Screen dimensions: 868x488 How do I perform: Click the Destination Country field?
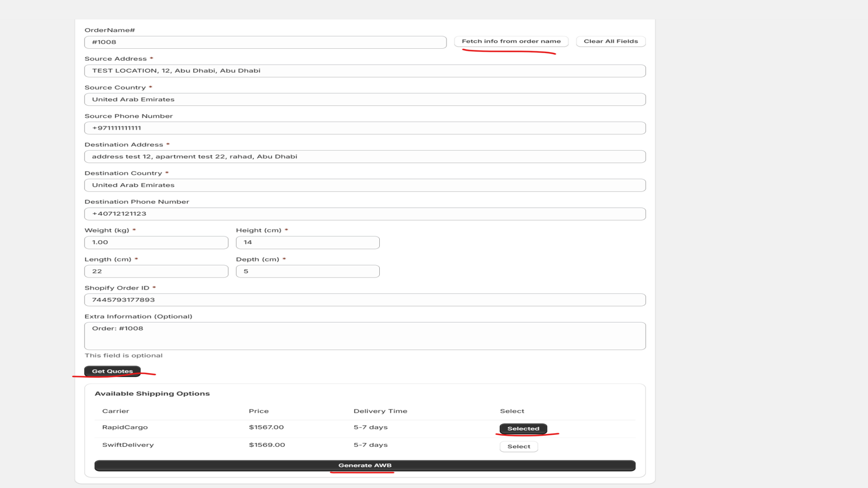click(x=365, y=185)
